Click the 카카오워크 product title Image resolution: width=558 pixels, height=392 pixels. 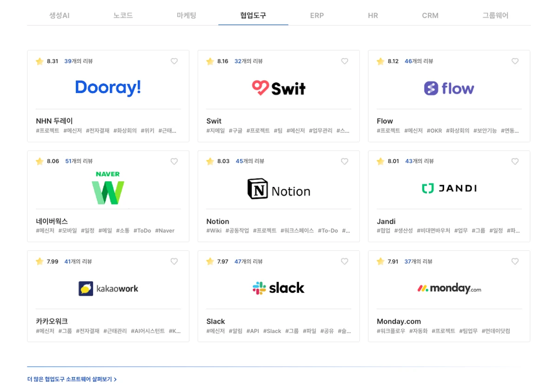[x=52, y=321]
